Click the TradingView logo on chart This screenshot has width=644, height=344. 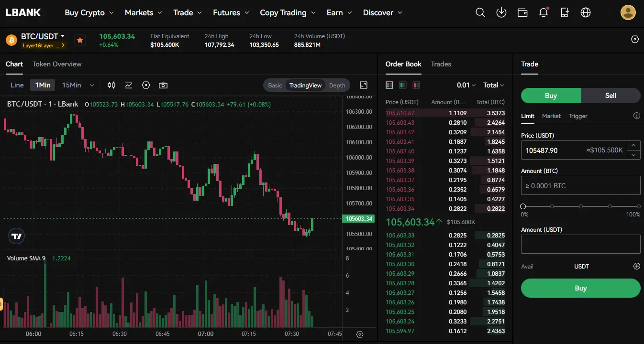(x=17, y=236)
